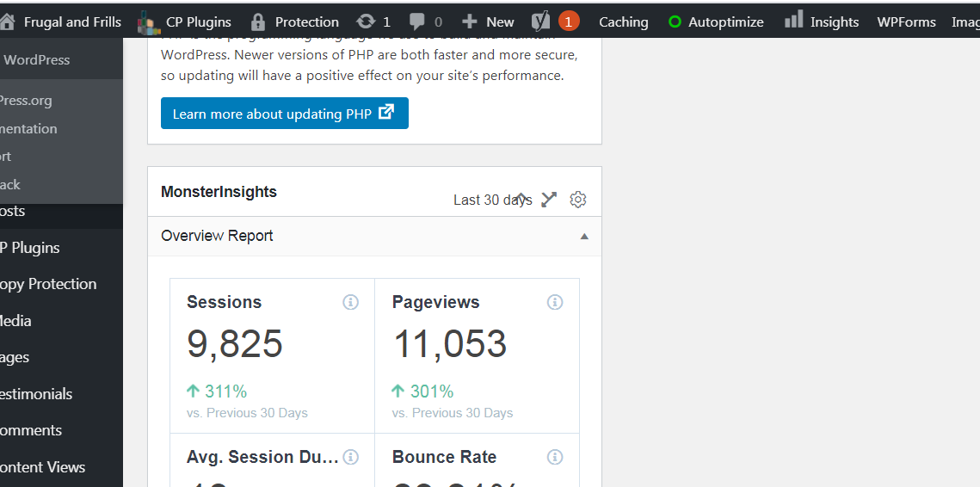Open the New content menu
This screenshot has height=487, width=980.
click(488, 22)
